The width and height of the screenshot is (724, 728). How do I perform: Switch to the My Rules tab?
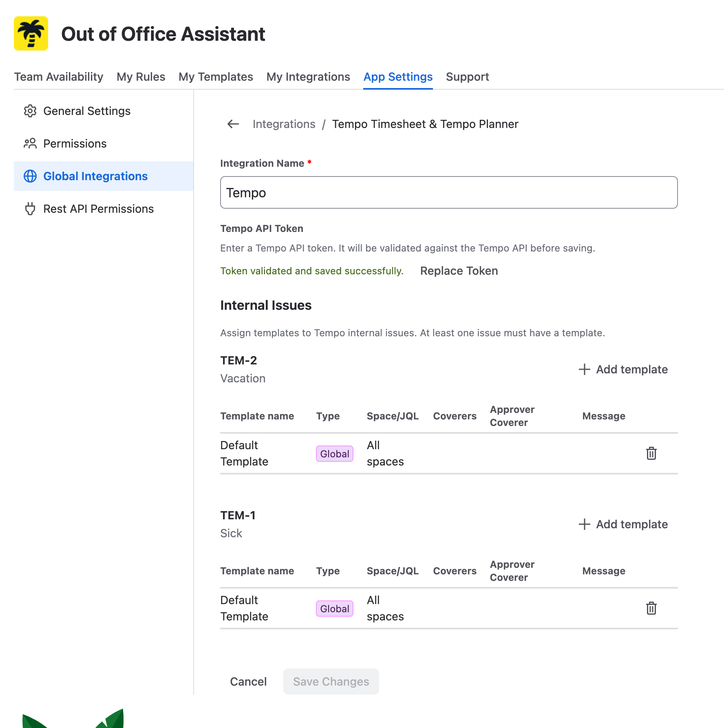click(141, 77)
